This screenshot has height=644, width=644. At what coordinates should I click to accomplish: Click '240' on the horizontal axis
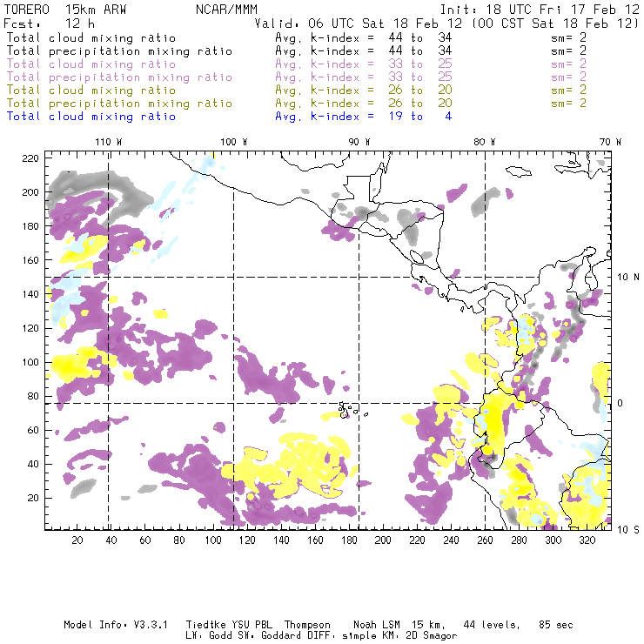(451, 540)
